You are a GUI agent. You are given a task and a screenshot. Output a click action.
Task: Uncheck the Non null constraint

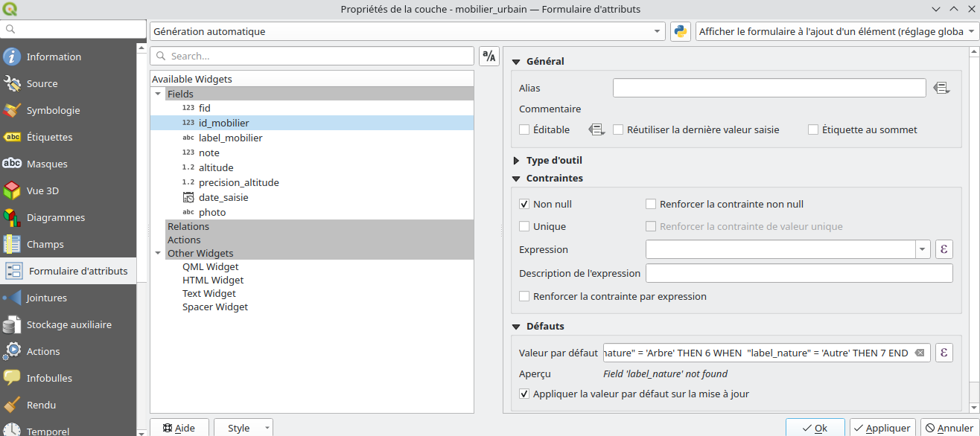tap(525, 204)
